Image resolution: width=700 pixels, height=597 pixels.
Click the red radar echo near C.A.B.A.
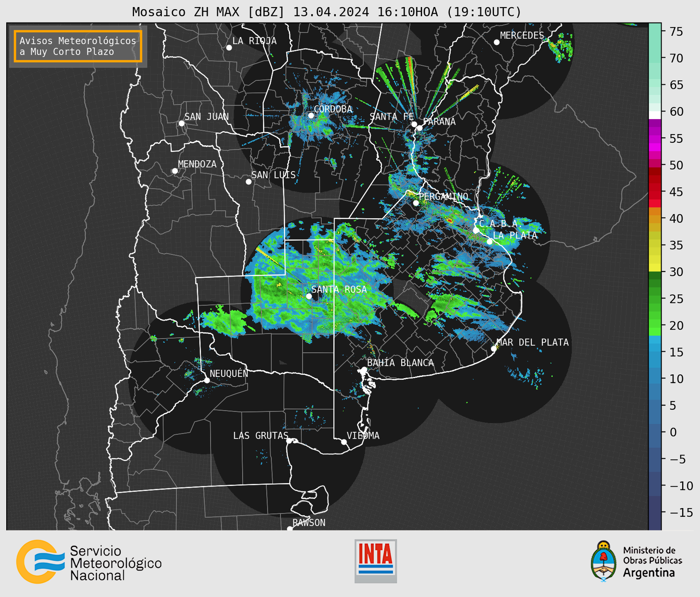[x=450, y=220]
